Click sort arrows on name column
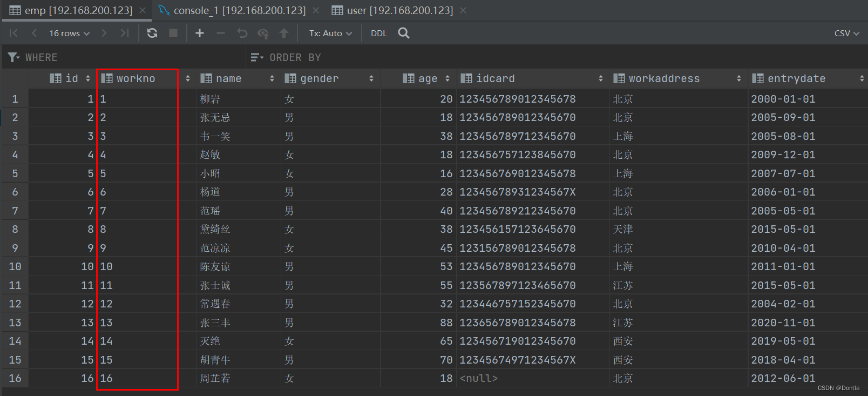868x396 pixels. click(x=272, y=78)
